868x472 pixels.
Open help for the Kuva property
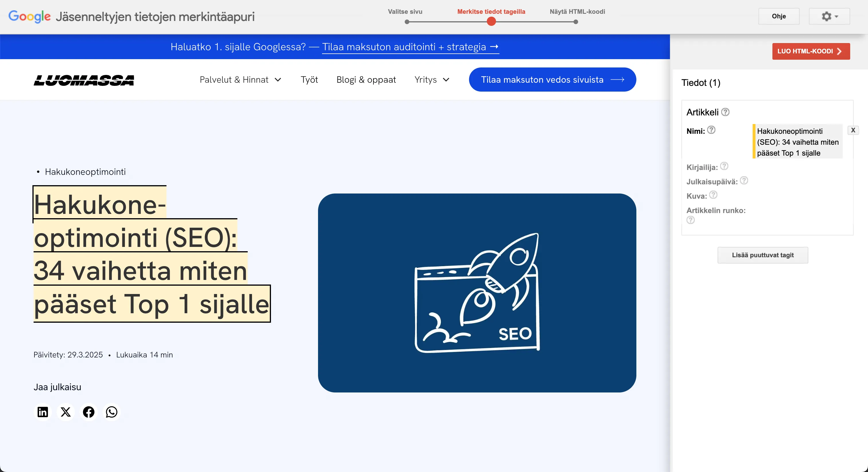[x=713, y=195]
